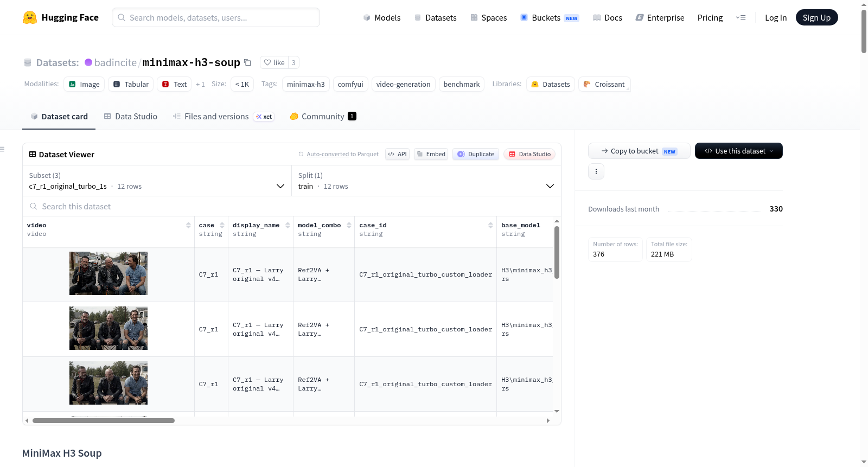This screenshot has width=868, height=467.
Task: Click the table's horizontal scrollbar thumb
Action: 104,420
